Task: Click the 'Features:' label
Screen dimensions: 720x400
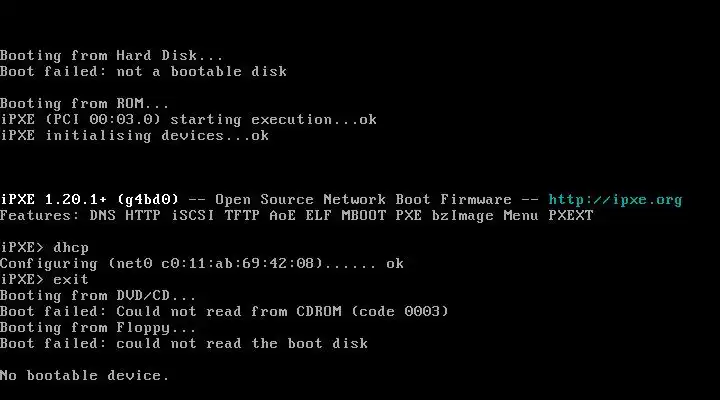Action: (40, 215)
